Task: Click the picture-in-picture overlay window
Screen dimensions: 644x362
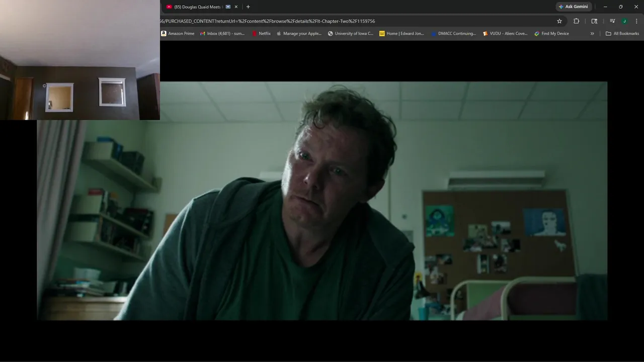Action: tap(80, 60)
